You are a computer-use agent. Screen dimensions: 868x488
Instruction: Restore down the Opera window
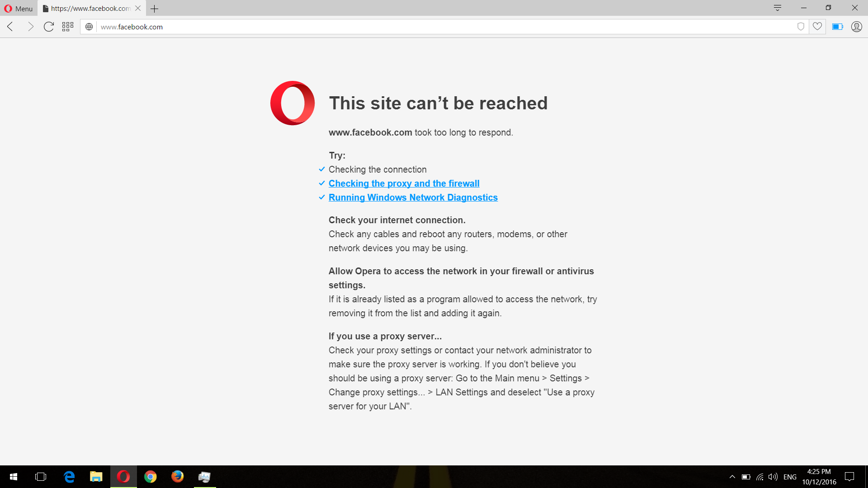[829, 8]
